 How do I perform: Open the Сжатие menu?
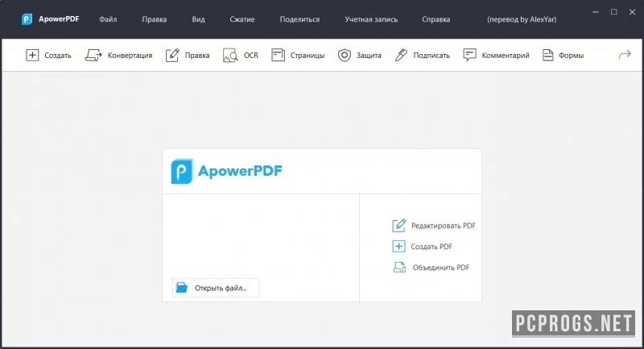click(242, 19)
